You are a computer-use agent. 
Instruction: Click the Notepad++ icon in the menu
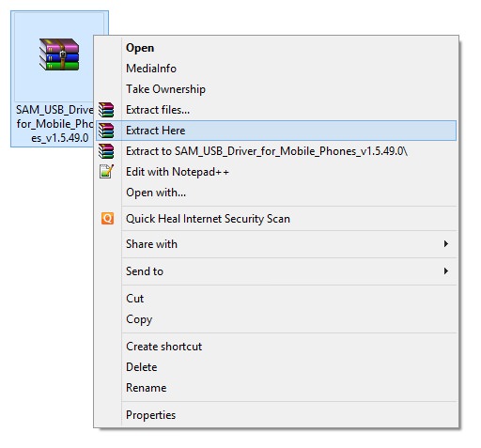pyautogui.click(x=106, y=172)
